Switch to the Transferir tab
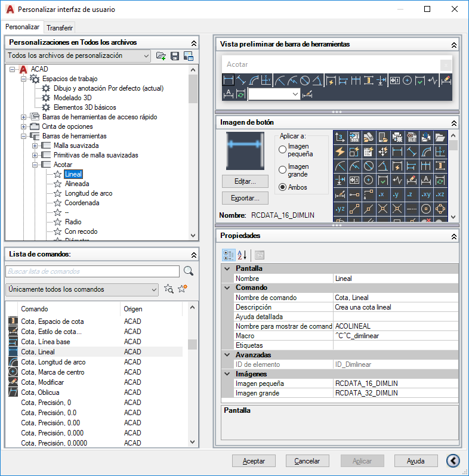The image size is (469, 476). coord(60,28)
